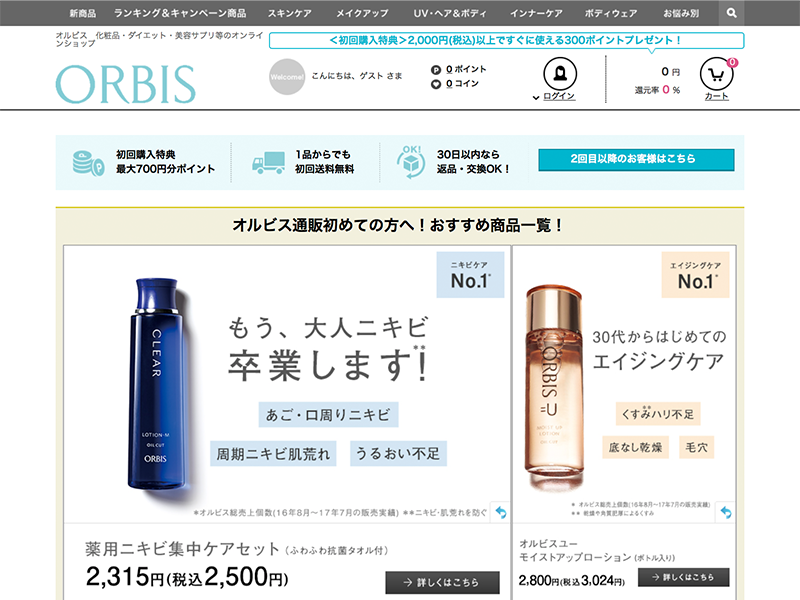Open the スキンケア menu
The height and width of the screenshot is (600, 800).
click(290, 13)
